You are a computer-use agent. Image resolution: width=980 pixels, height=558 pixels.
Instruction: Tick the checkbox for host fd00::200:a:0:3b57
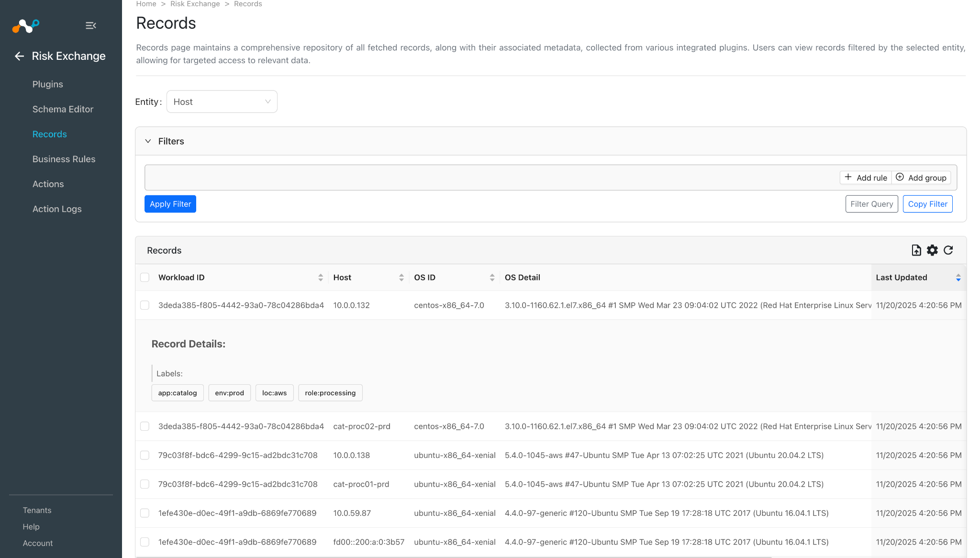click(145, 542)
